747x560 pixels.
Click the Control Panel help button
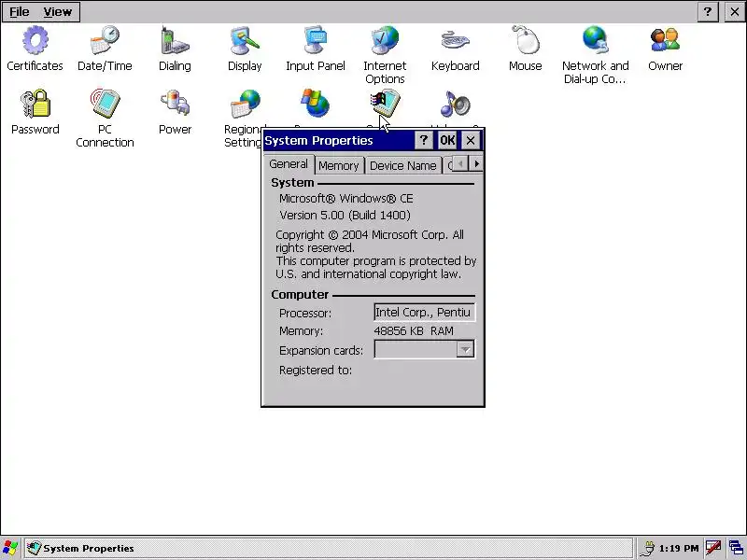click(x=708, y=12)
